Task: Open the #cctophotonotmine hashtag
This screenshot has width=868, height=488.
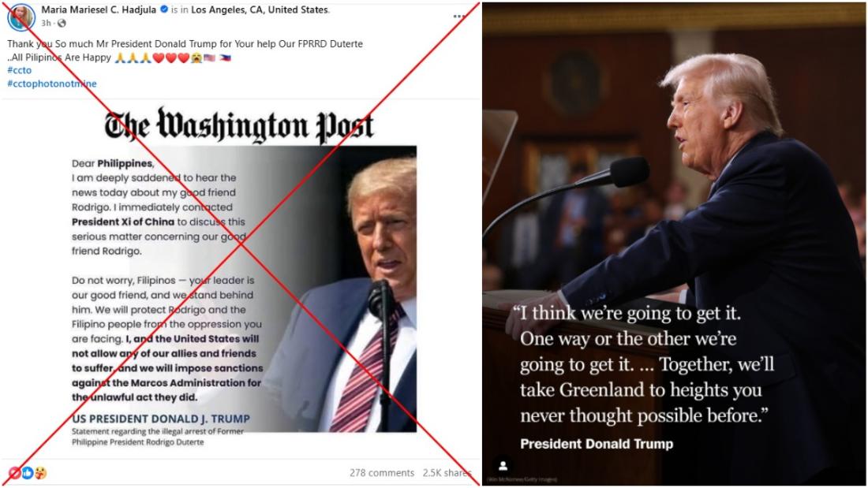Action: click(52, 84)
